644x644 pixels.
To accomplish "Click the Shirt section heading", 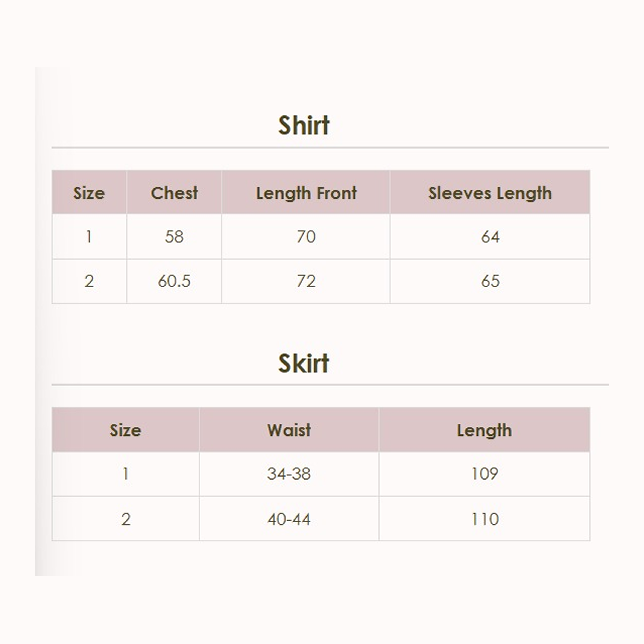I will pyautogui.click(x=304, y=126).
